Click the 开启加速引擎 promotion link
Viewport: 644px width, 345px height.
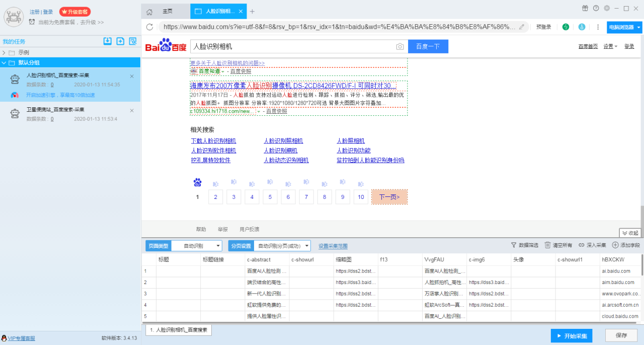(x=60, y=95)
